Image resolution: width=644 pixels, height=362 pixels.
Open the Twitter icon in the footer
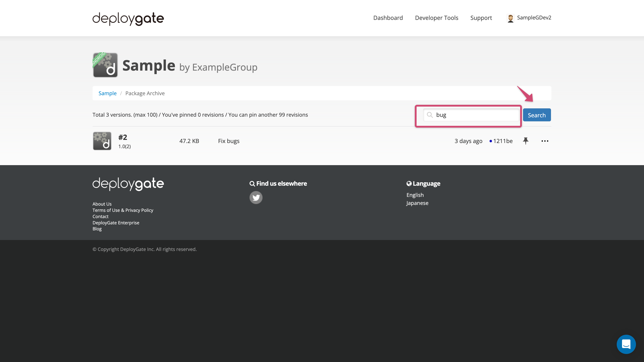(256, 197)
